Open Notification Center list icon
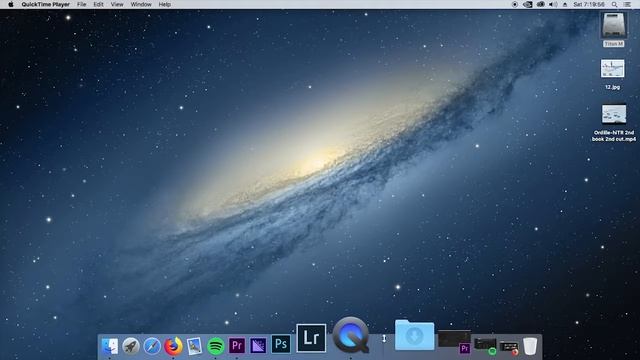The width and height of the screenshot is (640, 360). click(x=627, y=4)
